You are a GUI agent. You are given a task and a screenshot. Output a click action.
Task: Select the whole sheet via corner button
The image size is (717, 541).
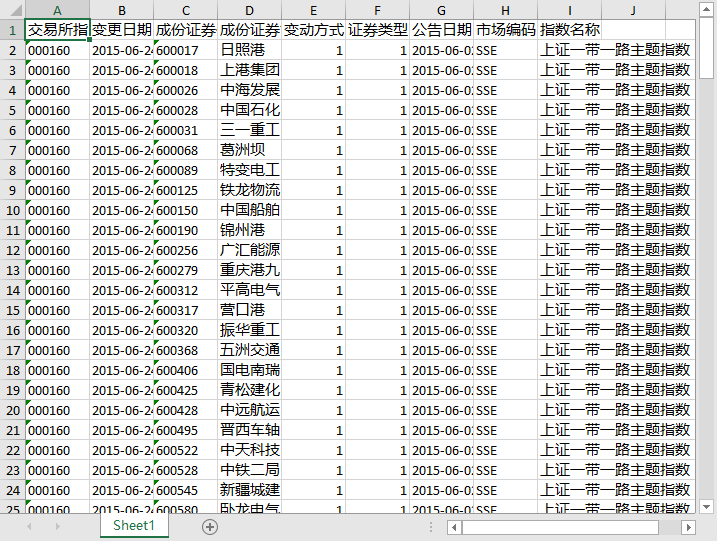(12, 10)
